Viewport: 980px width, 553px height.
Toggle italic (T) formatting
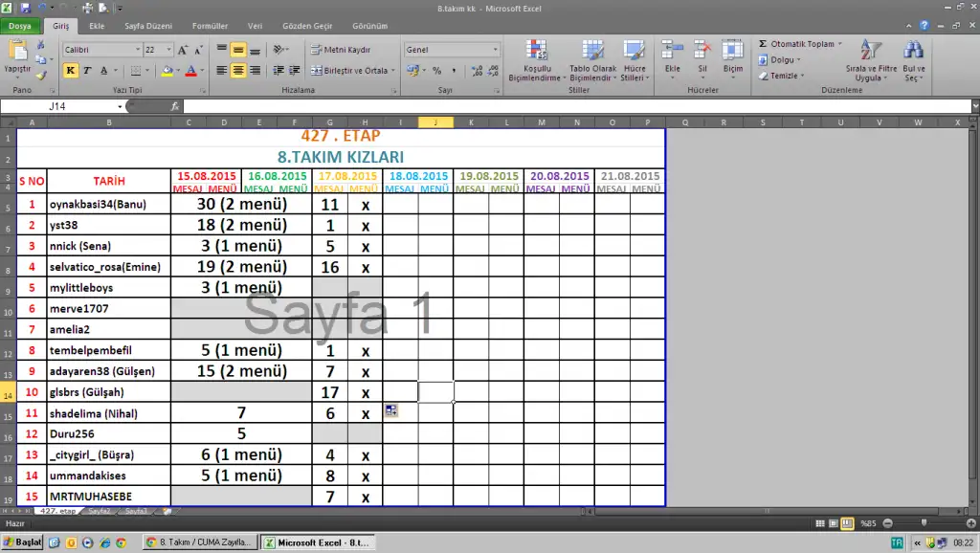click(87, 71)
